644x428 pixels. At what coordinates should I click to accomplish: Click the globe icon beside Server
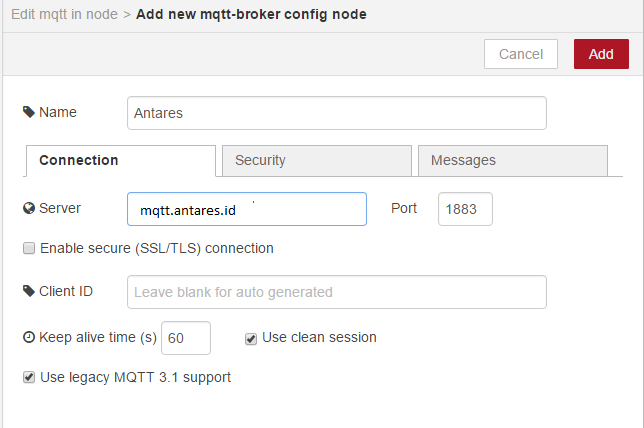click(29, 208)
